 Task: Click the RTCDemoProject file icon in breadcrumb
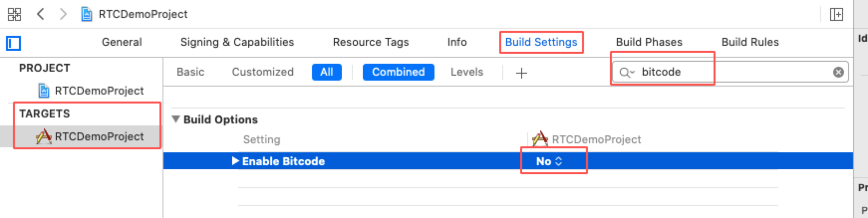[x=86, y=14]
